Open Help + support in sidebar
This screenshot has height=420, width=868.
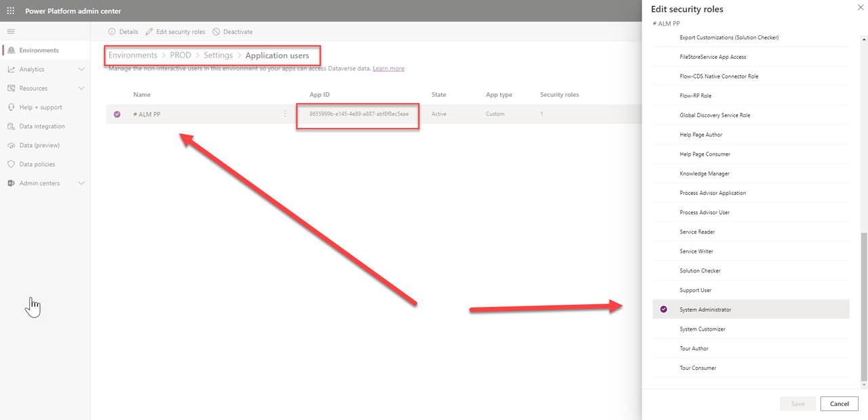point(40,108)
